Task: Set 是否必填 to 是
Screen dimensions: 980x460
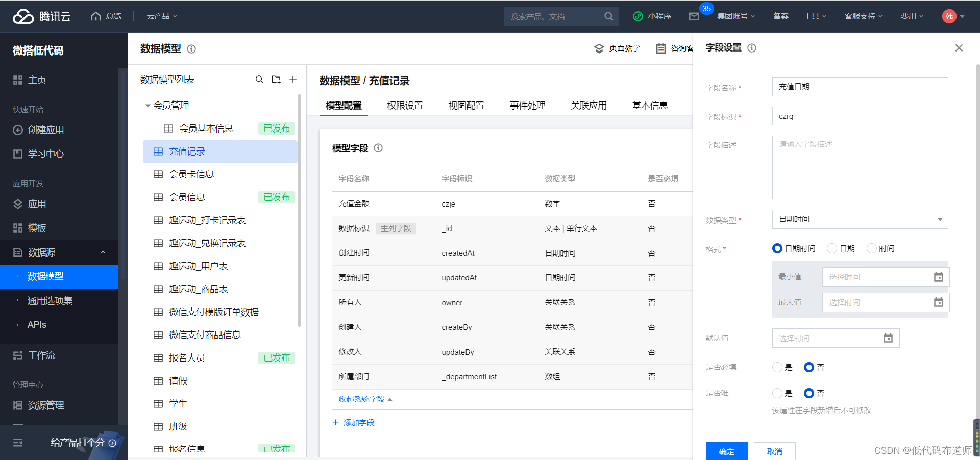Action: click(x=777, y=367)
